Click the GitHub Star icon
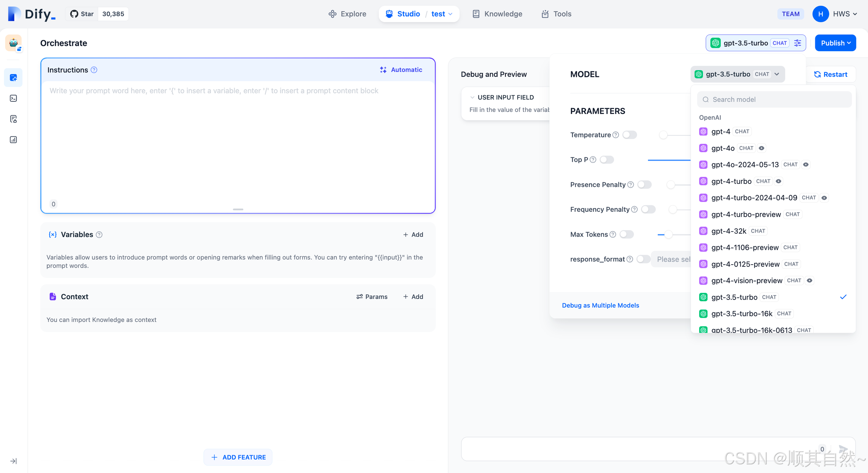The image size is (868, 473). click(x=74, y=14)
